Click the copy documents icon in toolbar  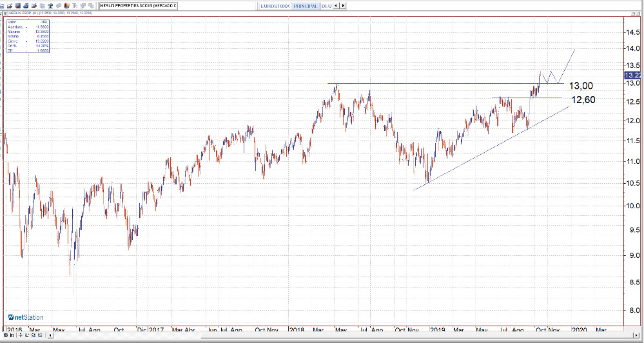click(x=42, y=6)
